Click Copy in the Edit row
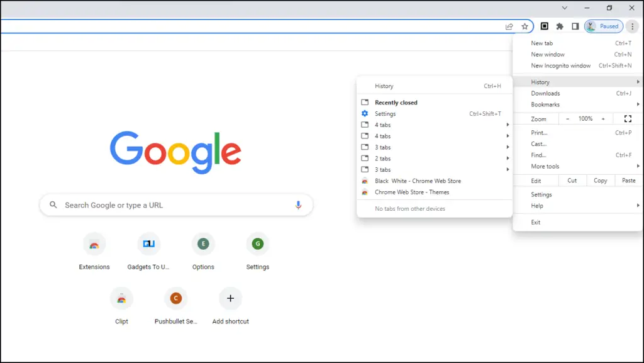The width and height of the screenshot is (644, 363). [601, 181]
